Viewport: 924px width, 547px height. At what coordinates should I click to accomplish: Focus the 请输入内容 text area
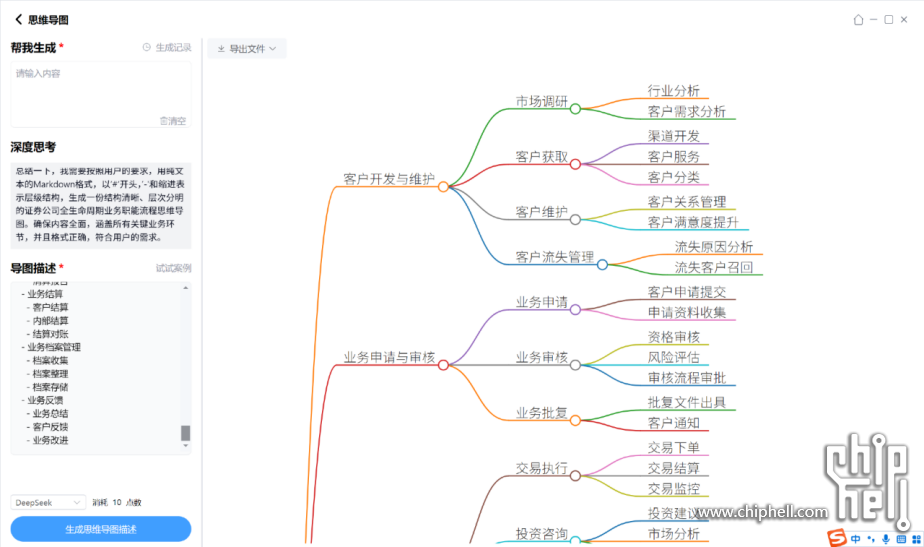click(101, 94)
